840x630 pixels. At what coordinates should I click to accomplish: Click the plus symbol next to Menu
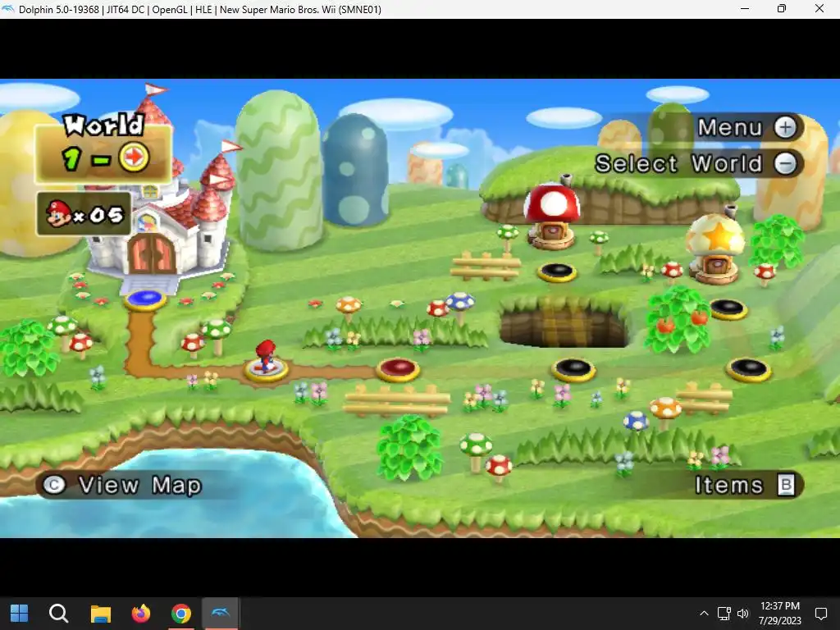pos(785,127)
